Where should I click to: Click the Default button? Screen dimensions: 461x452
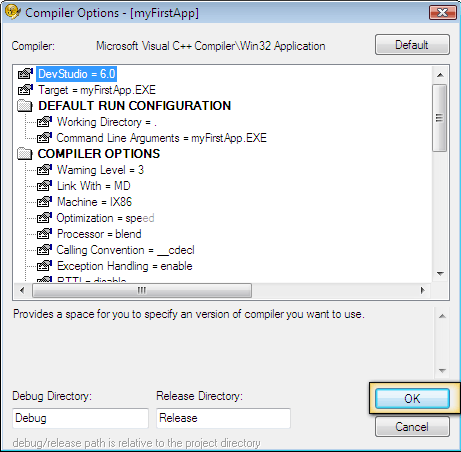pyautogui.click(x=412, y=45)
